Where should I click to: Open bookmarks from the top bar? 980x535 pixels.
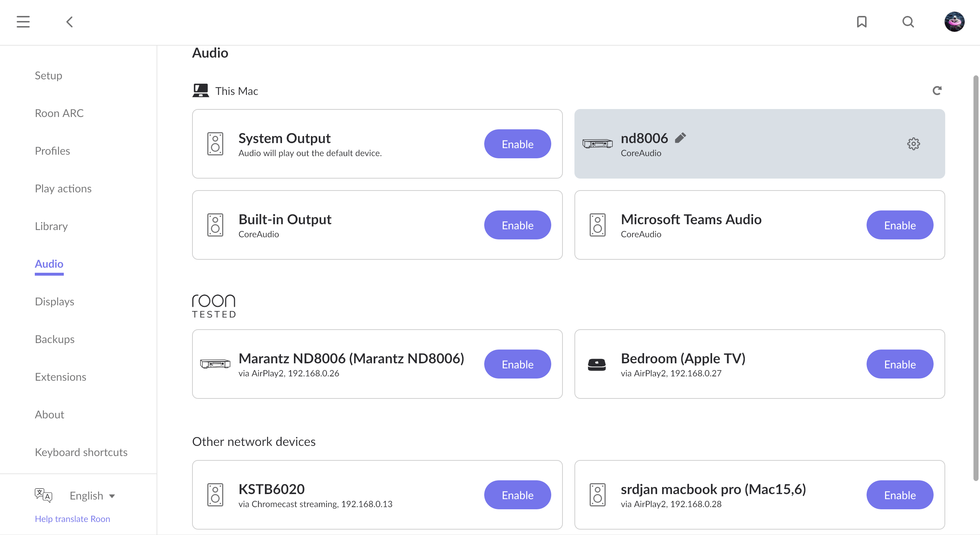coord(862,22)
